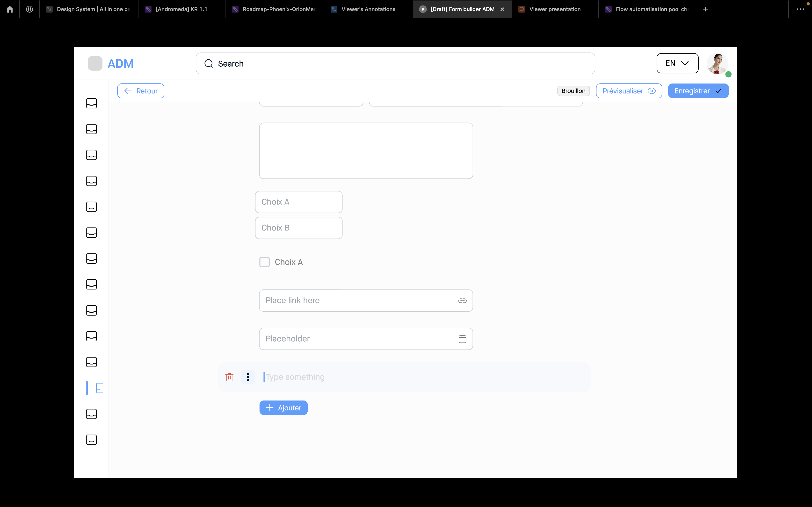Open a new tab with the plus button

click(705, 9)
